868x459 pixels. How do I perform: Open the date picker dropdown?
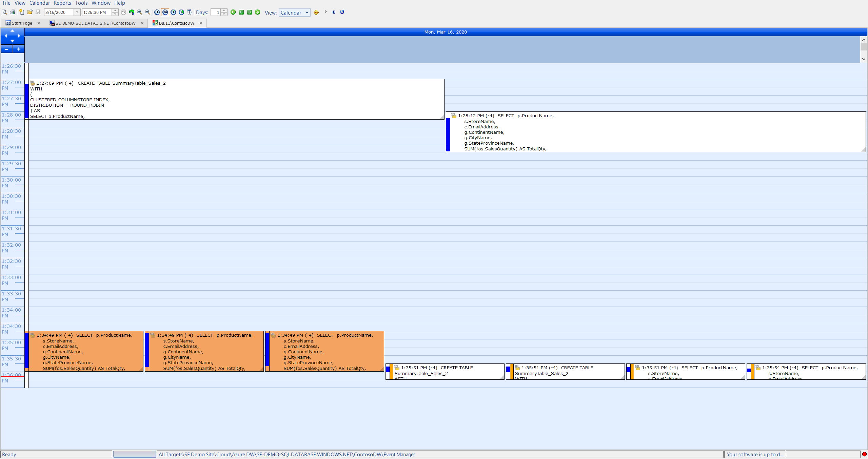[77, 12]
